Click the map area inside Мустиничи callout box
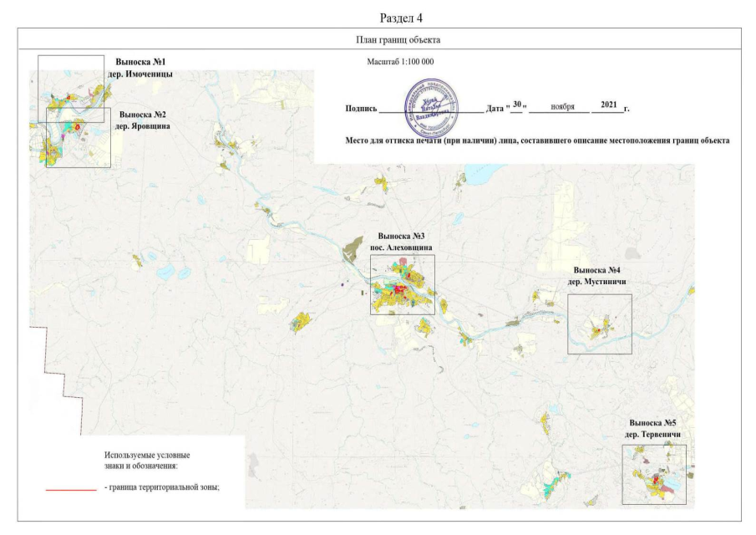The image size is (756, 535). pyautogui.click(x=599, y=326)
